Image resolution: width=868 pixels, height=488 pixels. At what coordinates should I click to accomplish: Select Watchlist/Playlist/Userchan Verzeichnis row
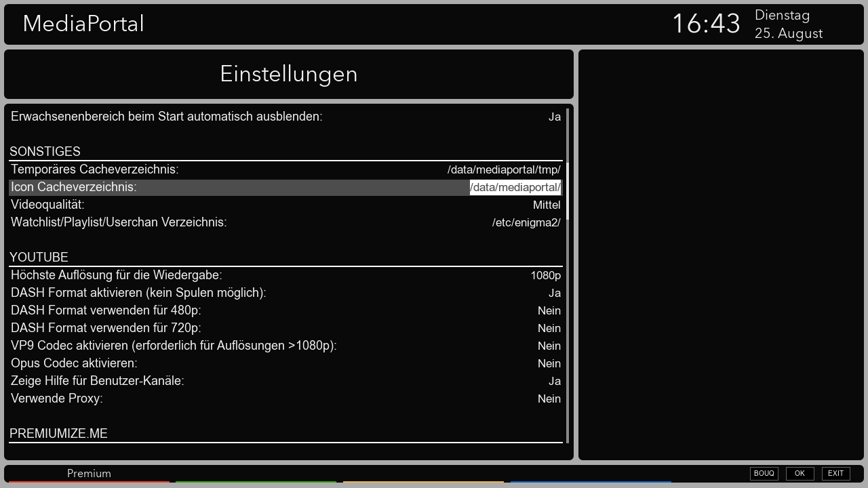285,222
